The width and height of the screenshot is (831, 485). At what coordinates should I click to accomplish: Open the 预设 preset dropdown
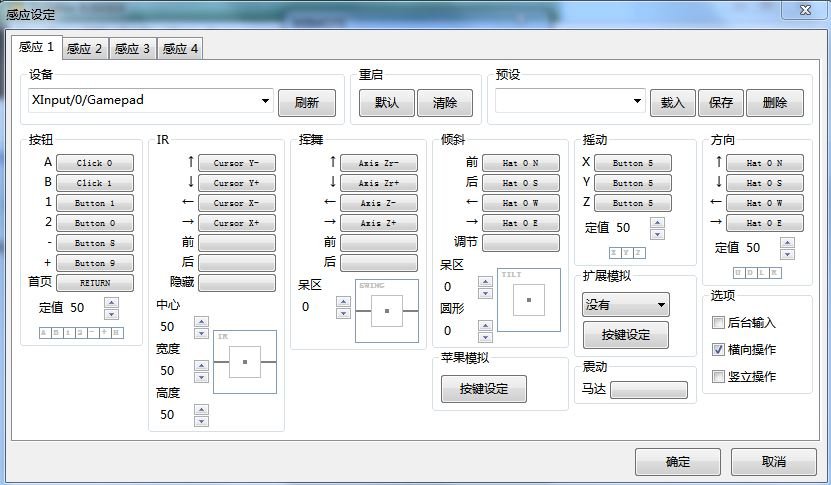(x=638, y=101)
